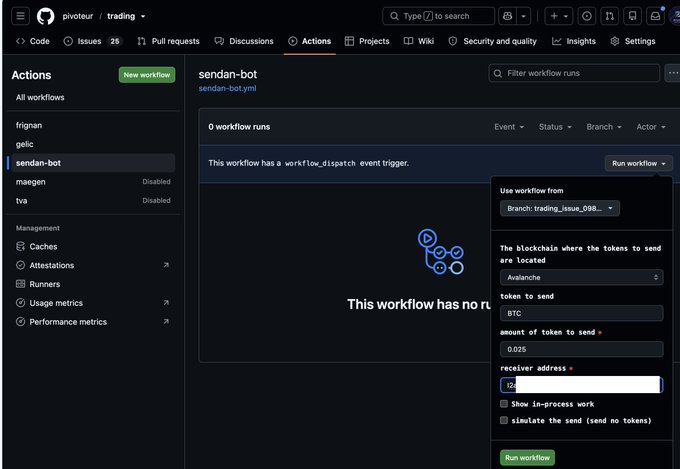This screenshot has height=469, width=680.
Task: Open the issues icon in header
Action: [x=586, y=16]
